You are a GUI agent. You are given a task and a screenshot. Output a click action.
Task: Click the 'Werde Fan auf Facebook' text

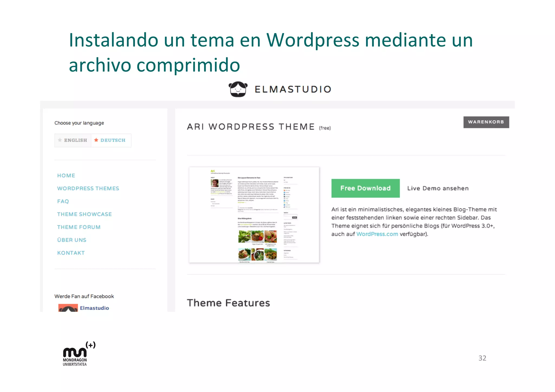(84, 296)
